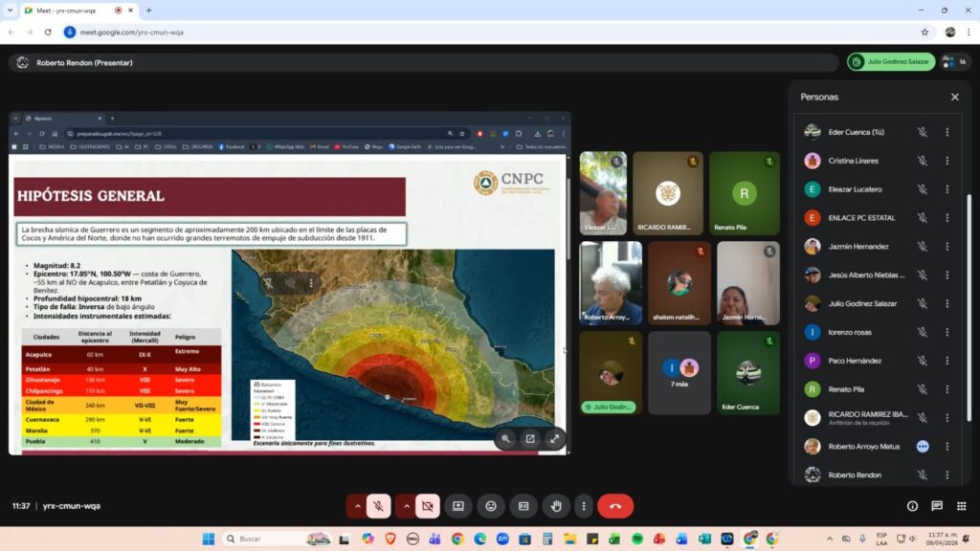Open the meeting details info icon
Viewport: 980px width, 551px height.
tap(912, 506)
